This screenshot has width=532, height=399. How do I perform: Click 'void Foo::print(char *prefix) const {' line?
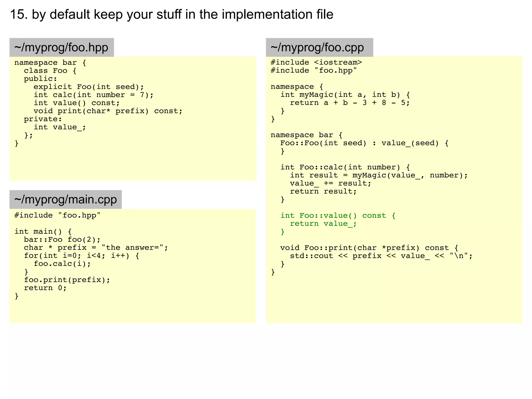pyautogui.click(x=369, y=248)
